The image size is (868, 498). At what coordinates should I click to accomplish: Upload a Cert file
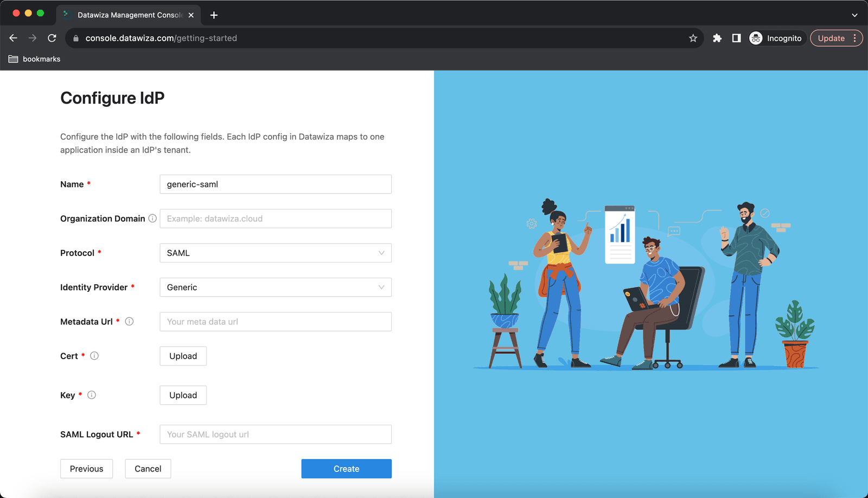(183, 356)
